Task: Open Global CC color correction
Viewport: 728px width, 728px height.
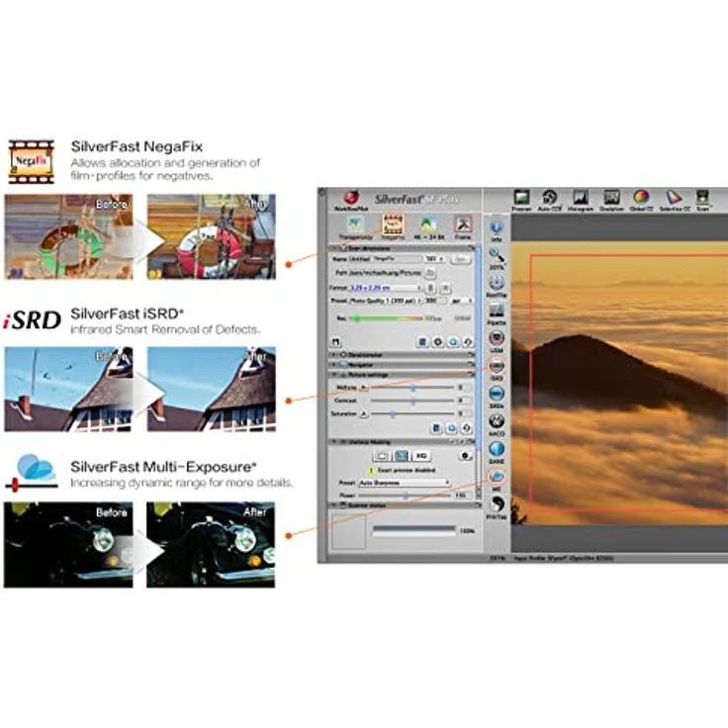Action: 641,199
